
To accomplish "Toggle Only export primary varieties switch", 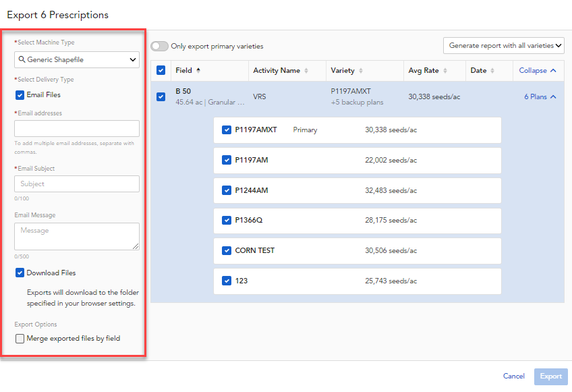I will (160, 47).
